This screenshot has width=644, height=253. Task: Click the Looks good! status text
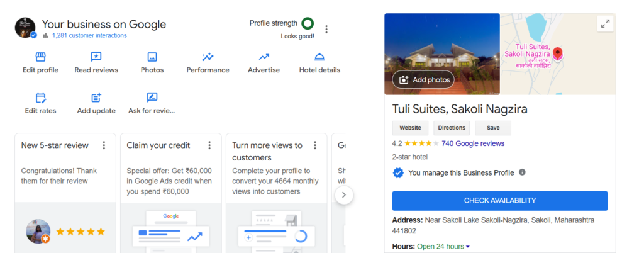pyautogui.click(x=297, y=36)
